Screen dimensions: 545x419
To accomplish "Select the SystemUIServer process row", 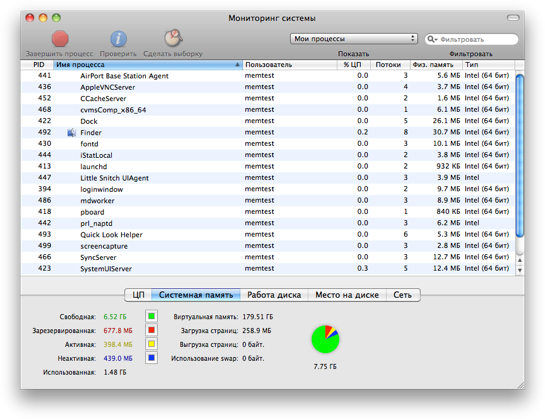I will 268,268.
